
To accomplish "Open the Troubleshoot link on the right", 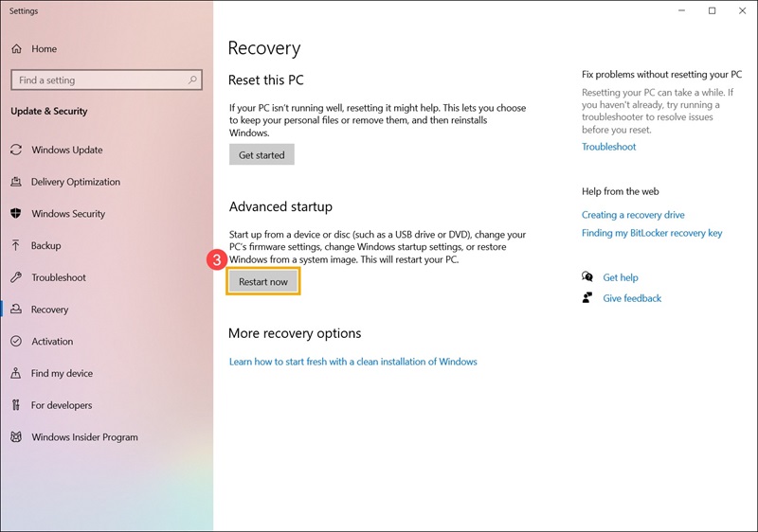I will [x=608, y=147].
